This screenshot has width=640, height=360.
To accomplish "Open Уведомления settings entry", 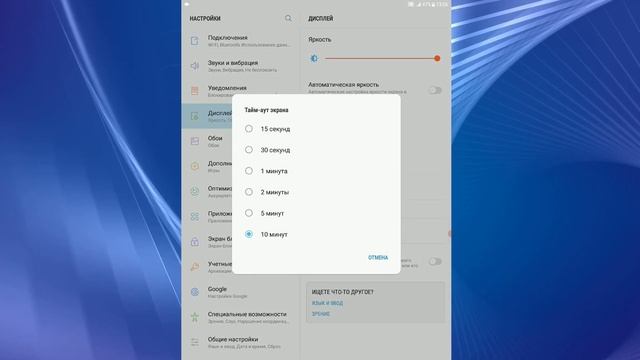I will point(241,91).
